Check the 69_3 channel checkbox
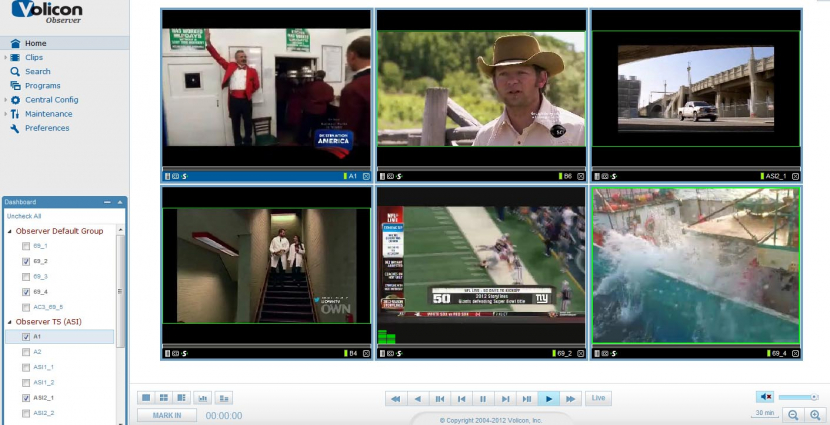The image size is (830, 425). tap(26, 277)
